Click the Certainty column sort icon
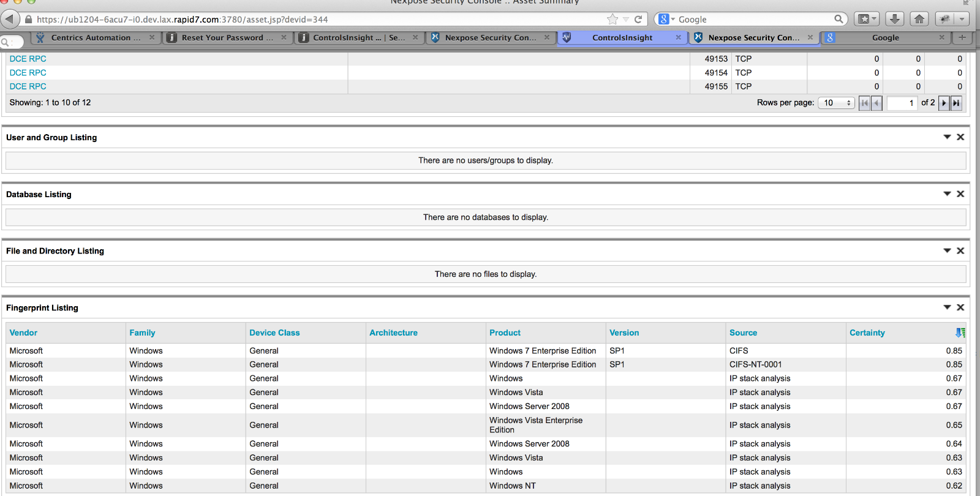Screen dimensions: 980x496 (960, 333)
